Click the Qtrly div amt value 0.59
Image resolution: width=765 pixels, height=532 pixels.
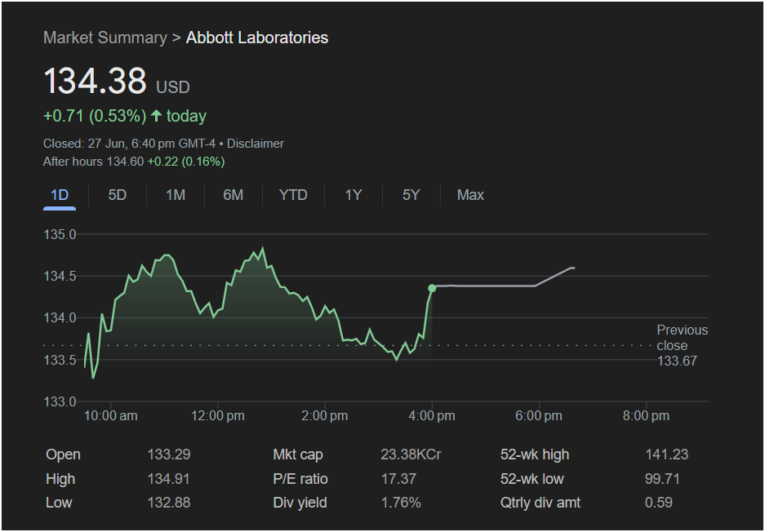(659, 503)
